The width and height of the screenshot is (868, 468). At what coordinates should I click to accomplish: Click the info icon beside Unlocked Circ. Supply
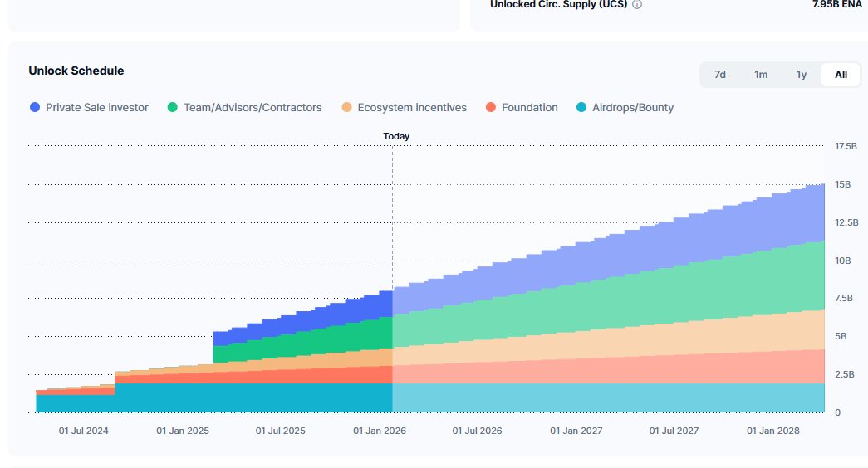point(637,4)
